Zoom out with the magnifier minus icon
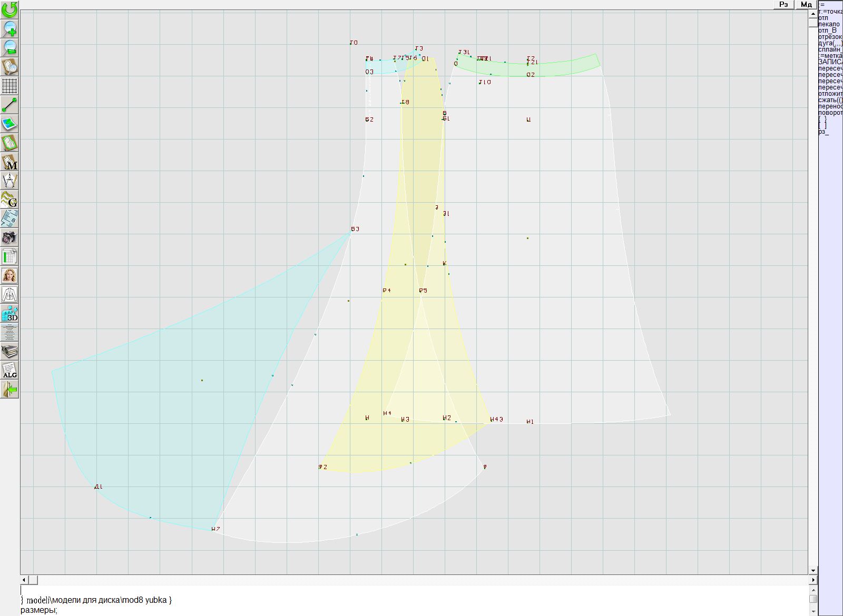This screenshot has width=843, height=616. tap(9, 47)
